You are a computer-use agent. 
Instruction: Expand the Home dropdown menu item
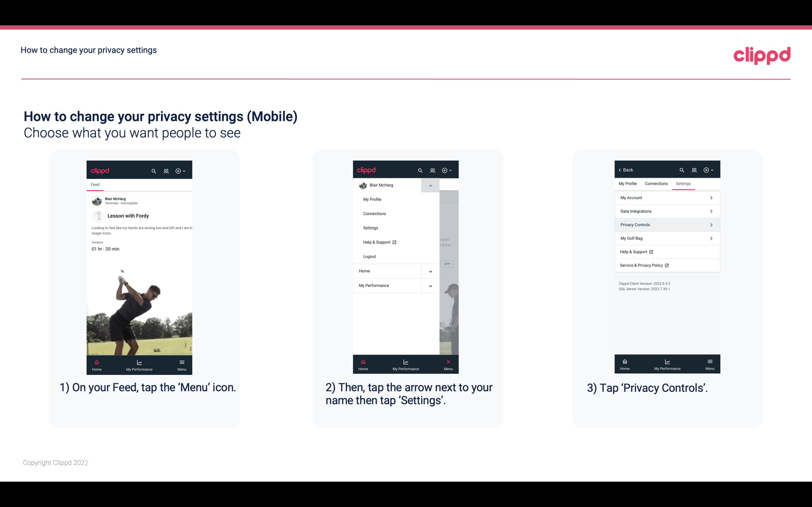pos(430,270)
